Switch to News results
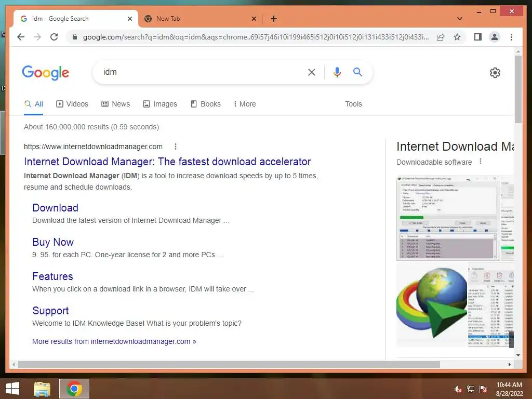 [116, 104]
